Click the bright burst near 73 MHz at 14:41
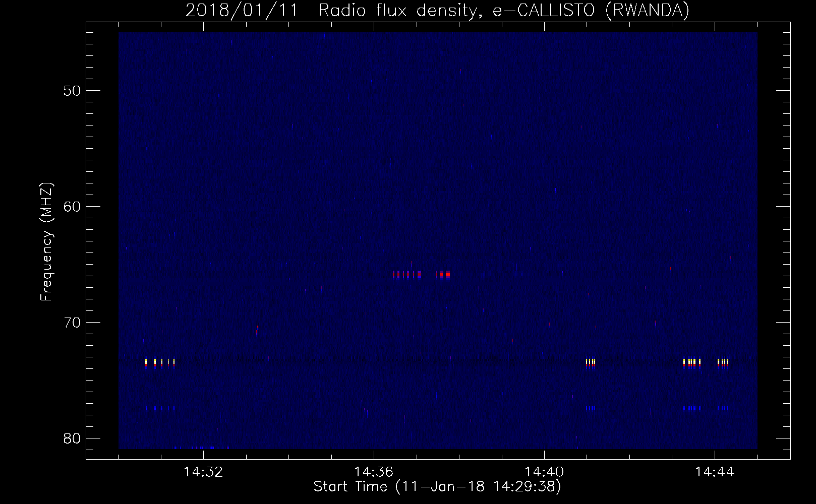816x504 pixels. click(591, 363)
